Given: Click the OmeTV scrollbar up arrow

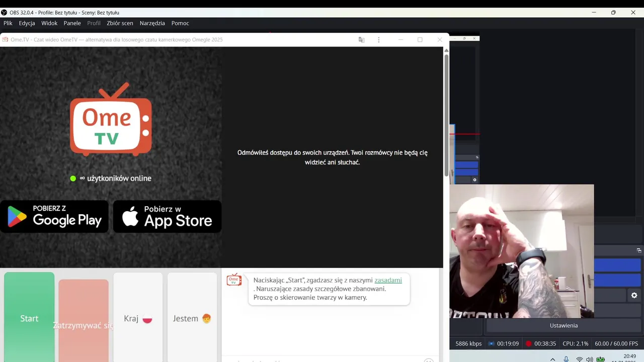Looking at the screenshot, I should pyautogui.click(x=446, y=50).
